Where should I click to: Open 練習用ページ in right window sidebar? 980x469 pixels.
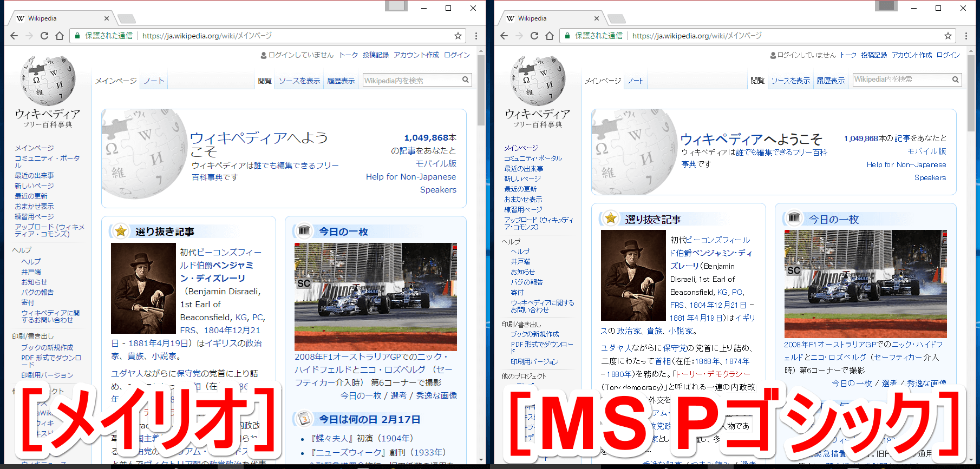(523, 210)
